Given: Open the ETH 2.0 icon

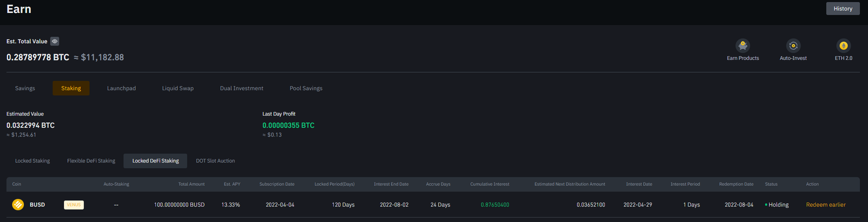Looking at the screenshot, I should tap(843, 46).
